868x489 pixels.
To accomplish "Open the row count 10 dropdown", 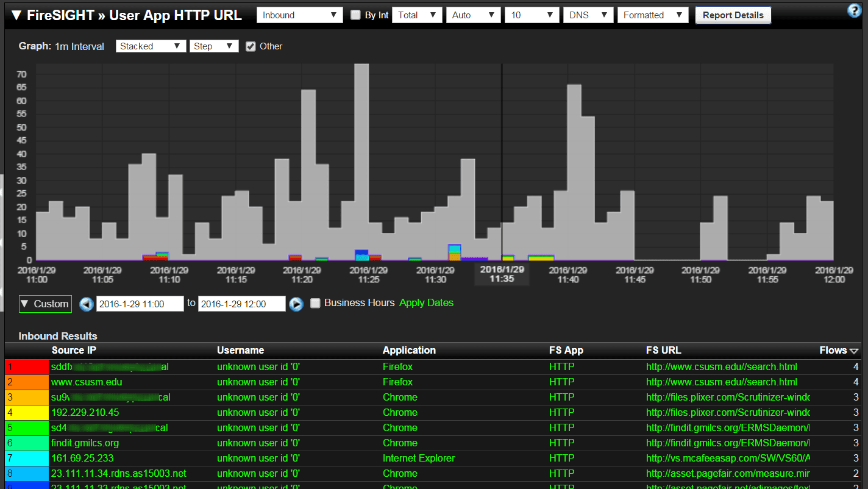I will tap(532, 15).
